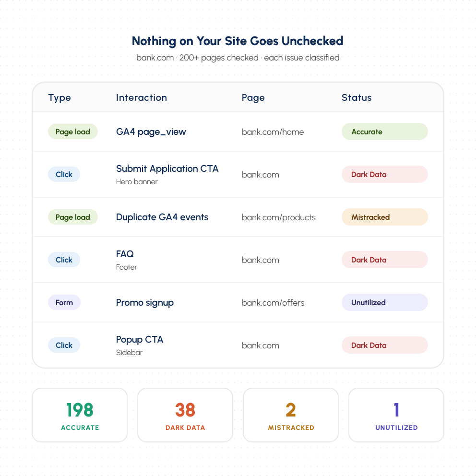Screen dimensions: 476x476
Task: Click the Accurate status badge
Action: point(385,131)
